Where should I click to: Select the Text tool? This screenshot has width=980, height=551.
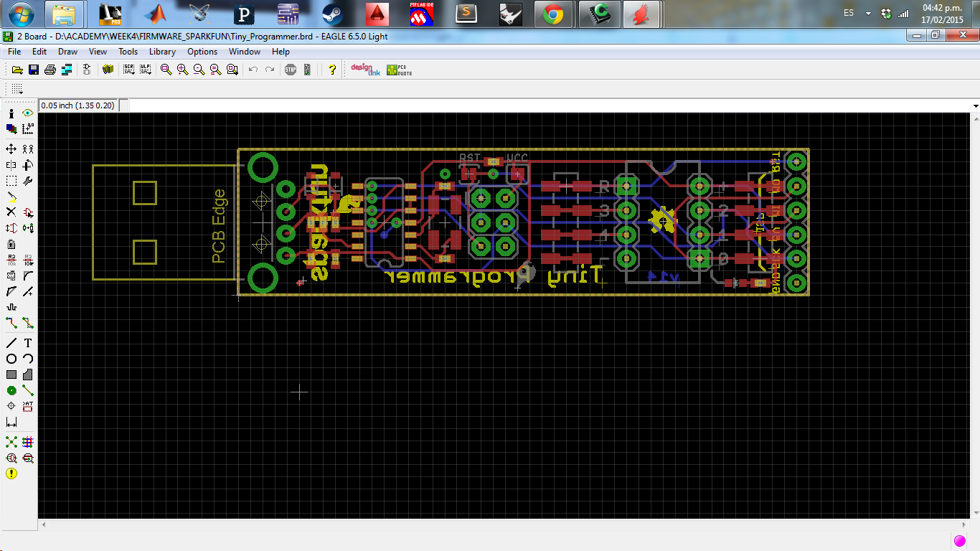pyautogui.click(x=28, y=343)
